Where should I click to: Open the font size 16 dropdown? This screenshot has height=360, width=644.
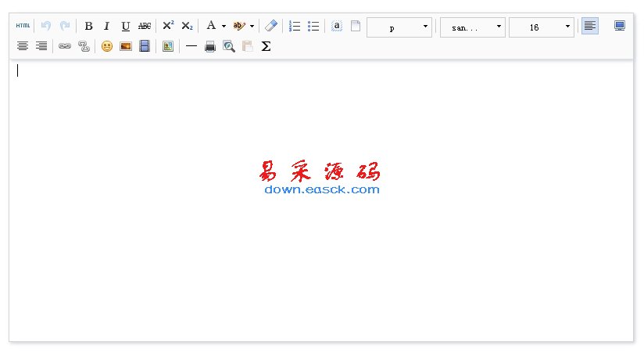click(x=541, y=27)
